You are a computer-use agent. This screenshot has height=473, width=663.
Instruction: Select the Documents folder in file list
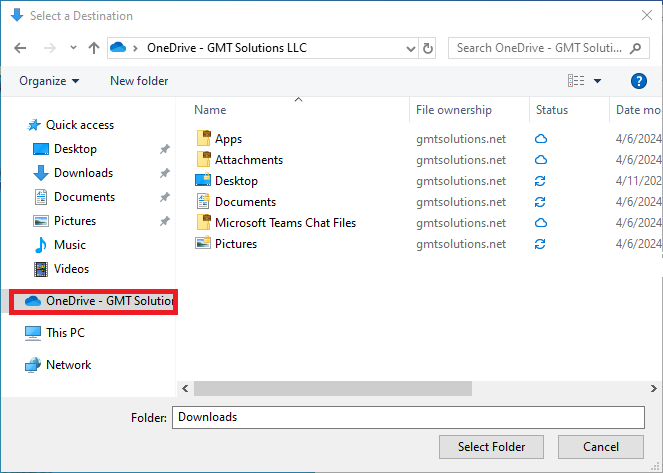coord(245,202)
